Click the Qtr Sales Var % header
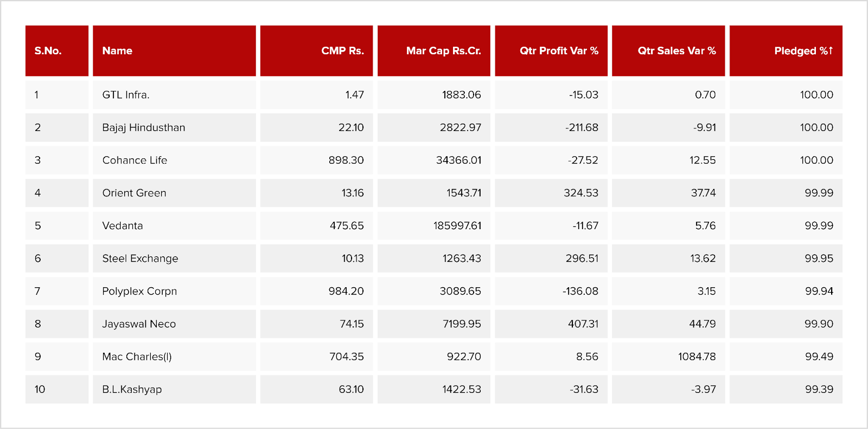This screenshot has height=429, width=868. point(676,51)
